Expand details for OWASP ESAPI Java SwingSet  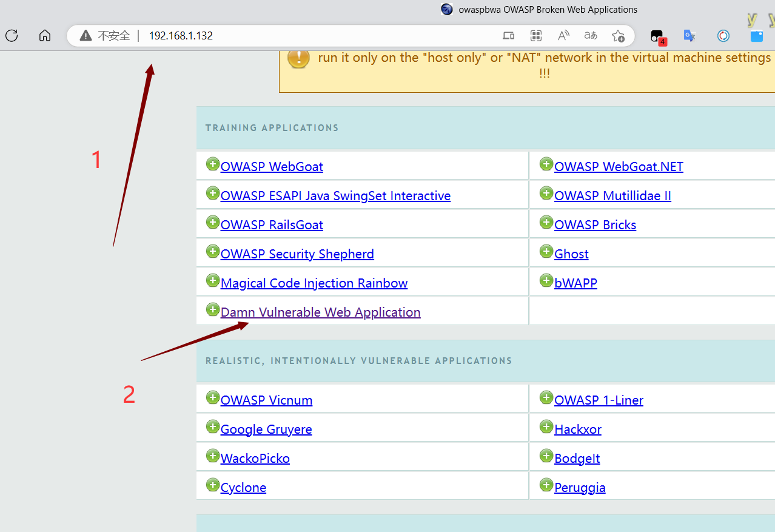212,193
